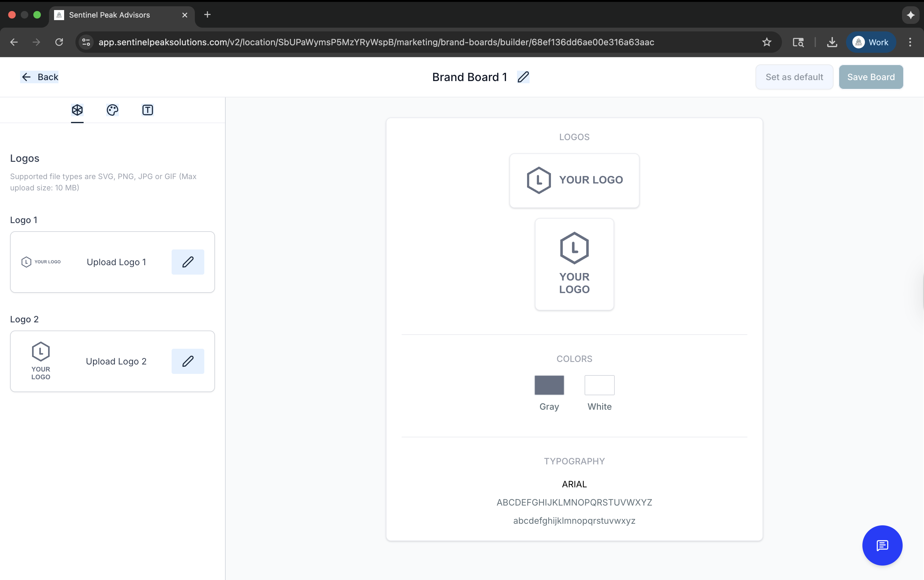Open the Work profile menu

pos(871,42)
